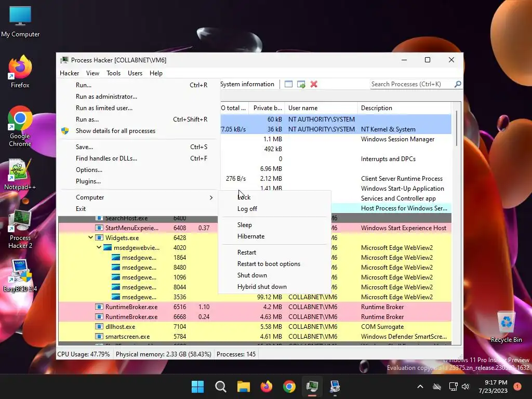Image resolution: width=532 pixels, height=399 pixels.
Task: Click the shield icon beside Show details
Action: 65,131
